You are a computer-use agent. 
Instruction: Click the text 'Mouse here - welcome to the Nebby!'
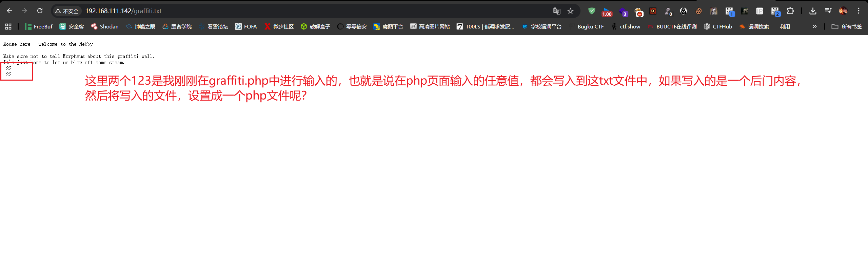point(49,44)
